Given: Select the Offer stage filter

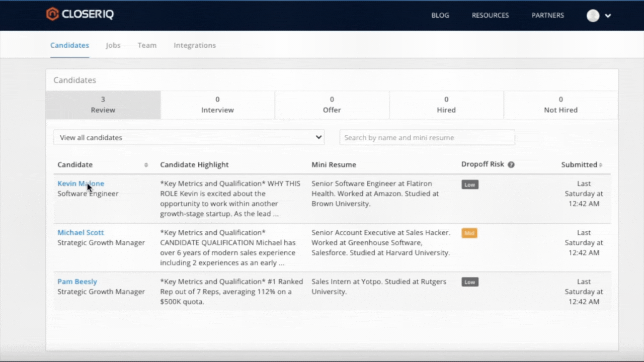Looking at the screenshot, I should click(x=332, y=105).
